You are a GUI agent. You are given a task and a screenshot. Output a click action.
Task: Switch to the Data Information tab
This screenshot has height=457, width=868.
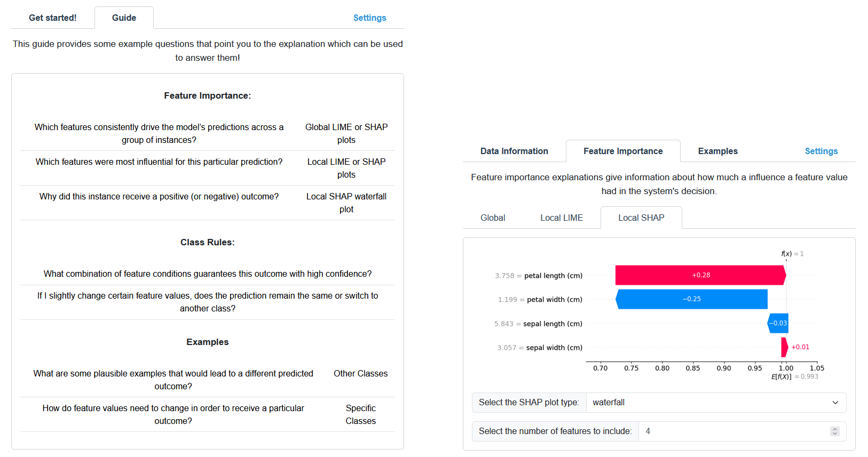(514, 151)
